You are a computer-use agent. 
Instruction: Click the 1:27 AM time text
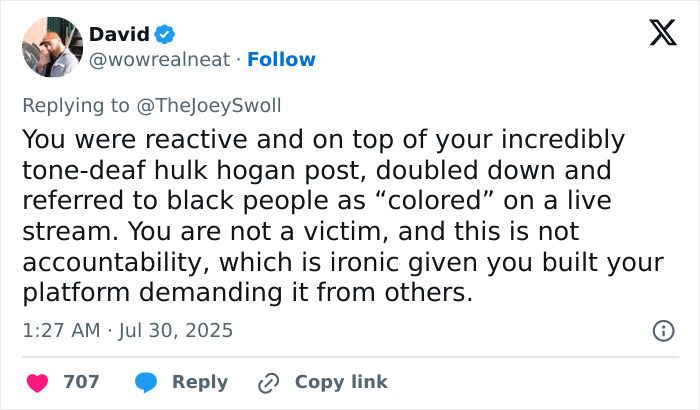62,330
